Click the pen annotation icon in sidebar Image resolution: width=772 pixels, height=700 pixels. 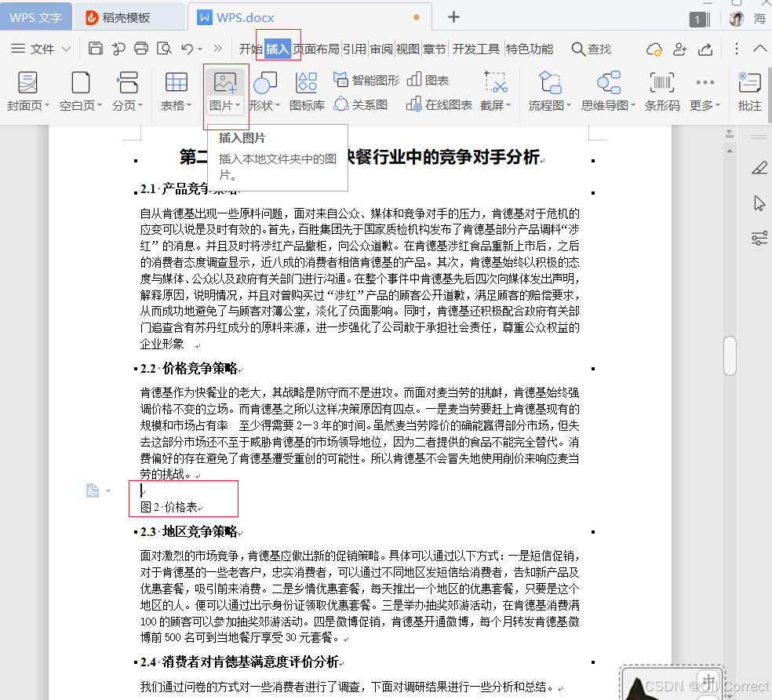pos(759,167)
